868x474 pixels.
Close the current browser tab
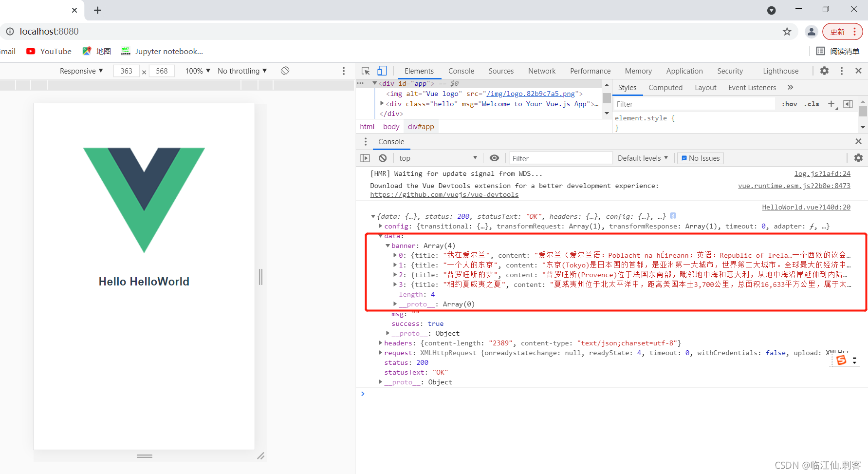pyautogui.click(x=74, y=10)
